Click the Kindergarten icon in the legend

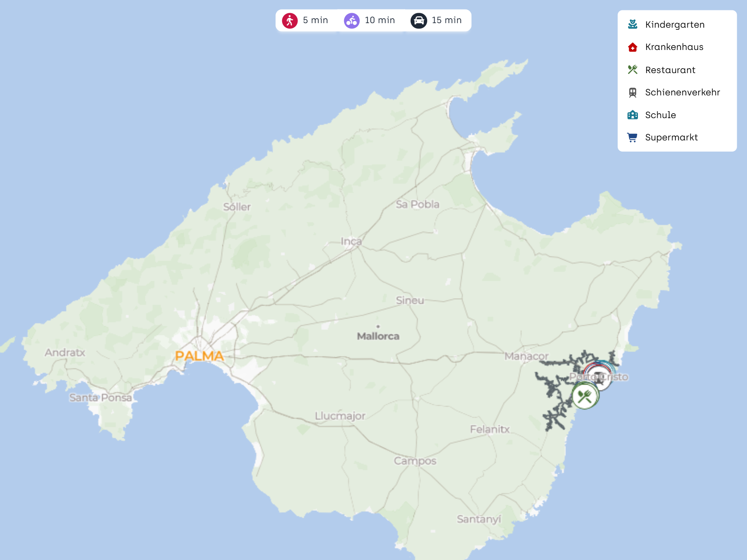tap(633, 24)
